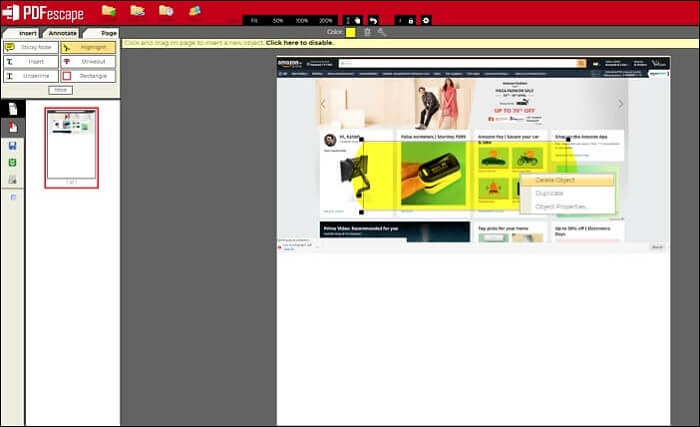700x427 pixels.
Task: Click the undo arrow icon
Action: [373, 20]
